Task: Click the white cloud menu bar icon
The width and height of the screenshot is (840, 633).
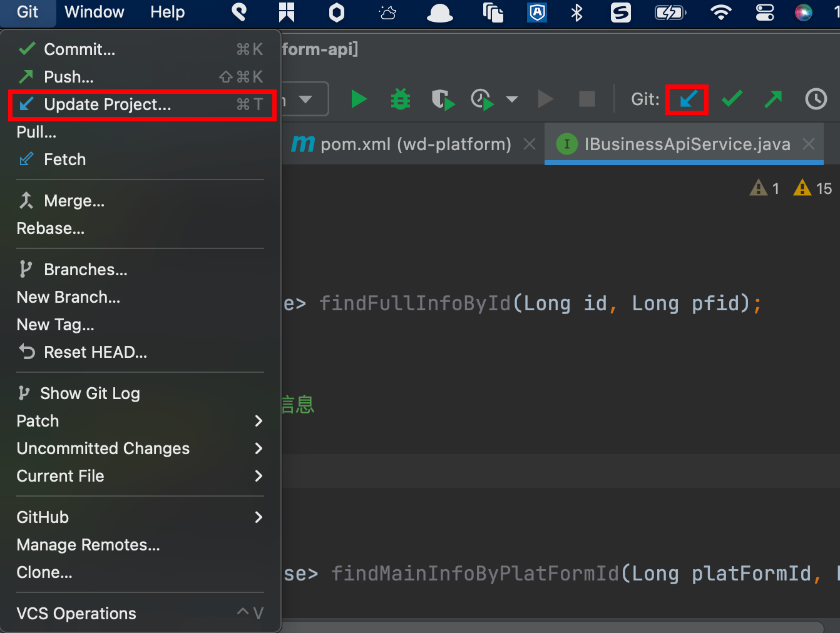Action: coord(439,13)
